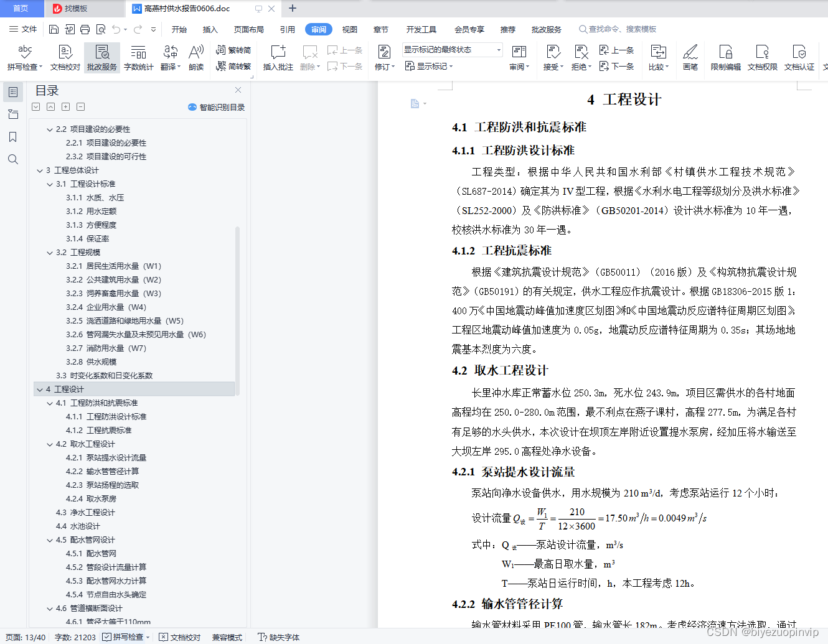Image resolution: width=828 pixels, height=644 pixels.
Task: Switch to the 视图 ribbon tab
Action: [x=350, y=29]
